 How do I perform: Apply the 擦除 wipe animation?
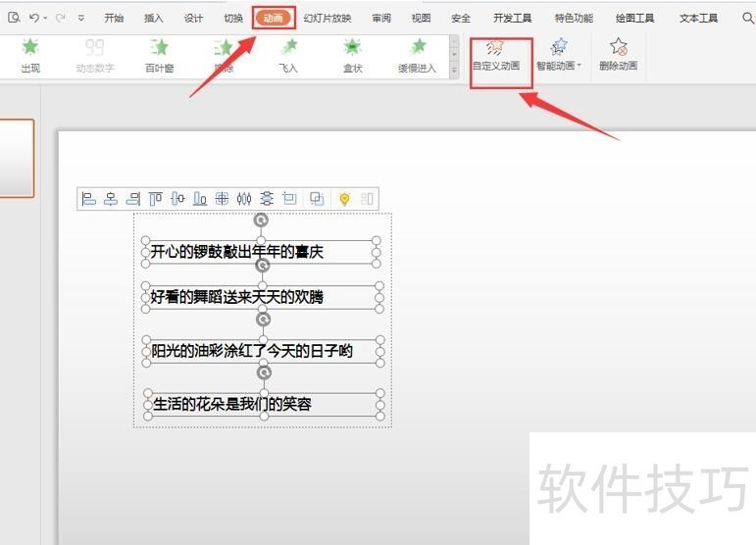click(x=224, y=57)
